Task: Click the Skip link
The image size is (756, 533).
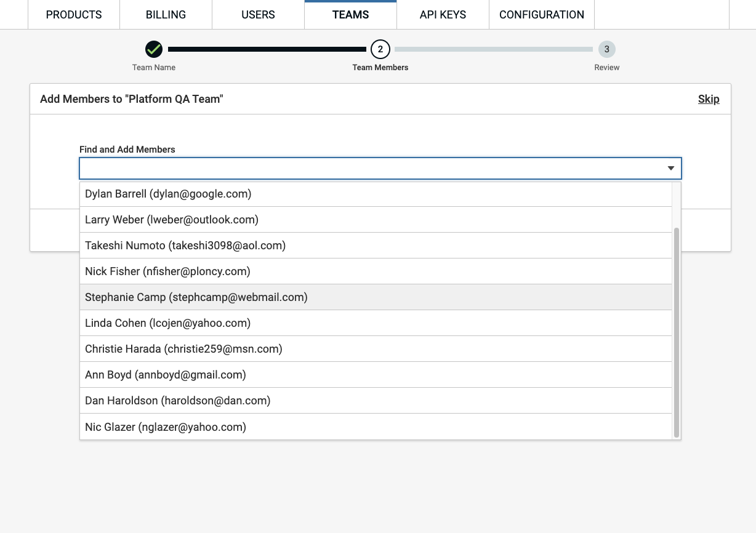Action: click(709, 99)
